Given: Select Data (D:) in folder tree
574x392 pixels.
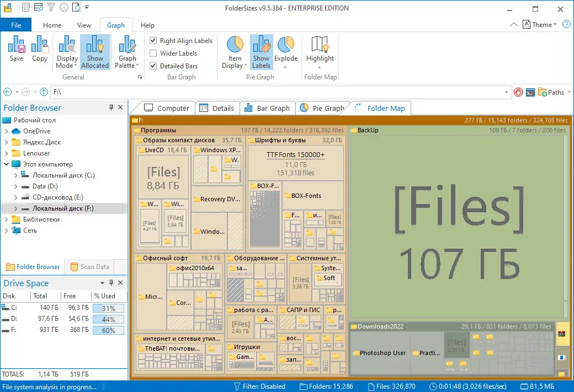Looking at the screenshot, I should coord(45,186).
